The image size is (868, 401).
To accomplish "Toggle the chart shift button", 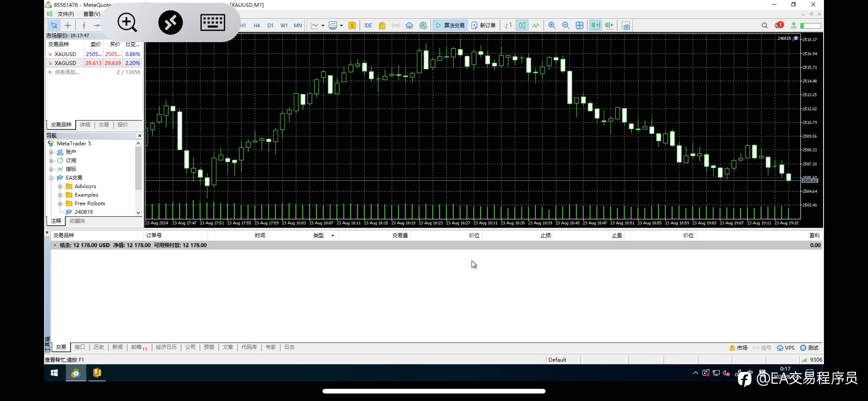I will click(609, 25).
